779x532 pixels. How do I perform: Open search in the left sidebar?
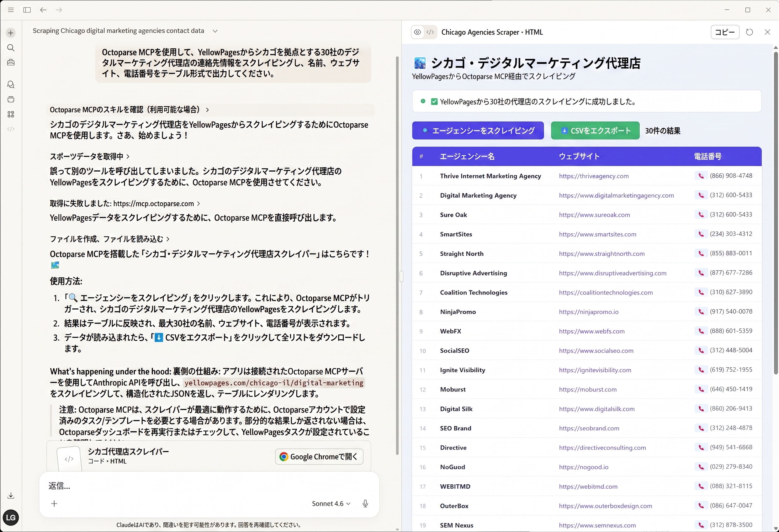click(x=11, y=48)
